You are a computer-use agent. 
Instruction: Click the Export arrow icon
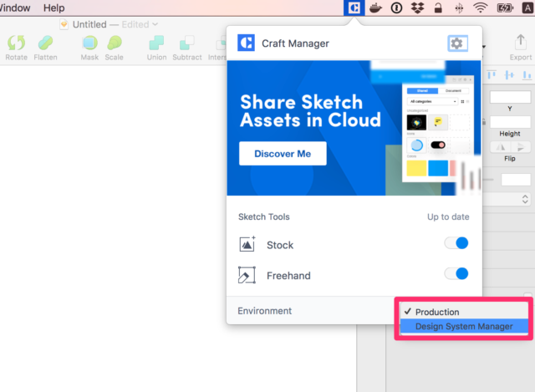(521, 42)
